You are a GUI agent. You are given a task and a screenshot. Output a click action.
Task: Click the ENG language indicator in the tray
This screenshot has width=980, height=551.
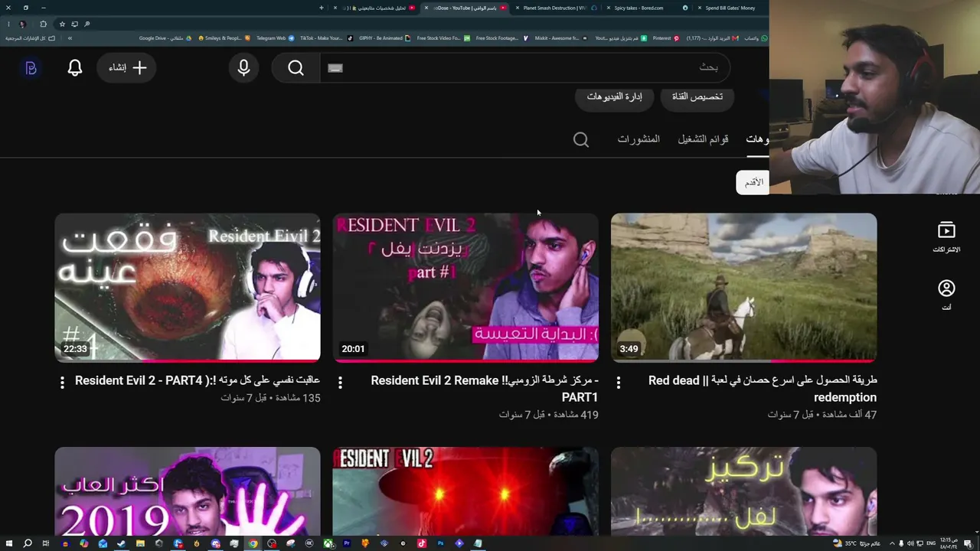point(931,543)
